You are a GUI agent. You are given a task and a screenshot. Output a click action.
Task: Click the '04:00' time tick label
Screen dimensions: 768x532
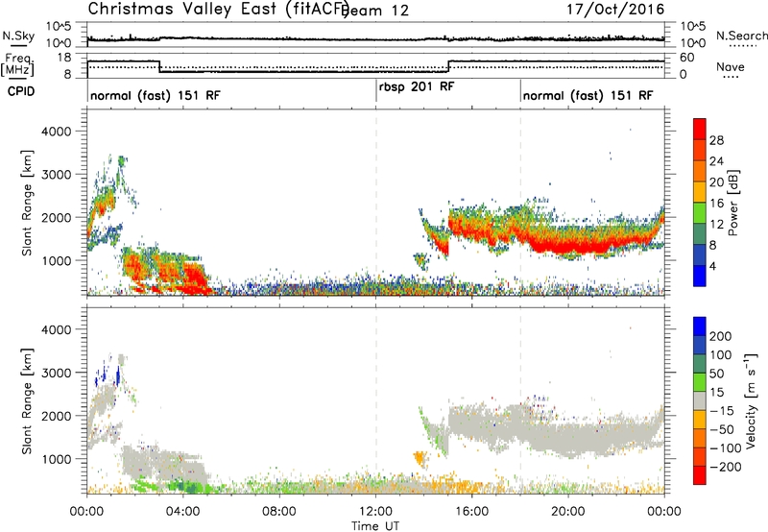click(x=183, y=512)
